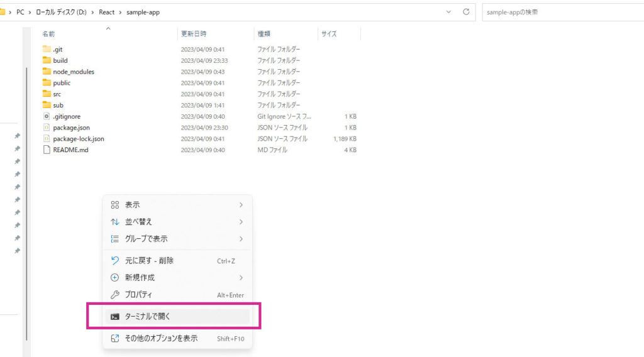Select the package.json file icon
Screen dimensions: 644x357
tap(47, 127)
